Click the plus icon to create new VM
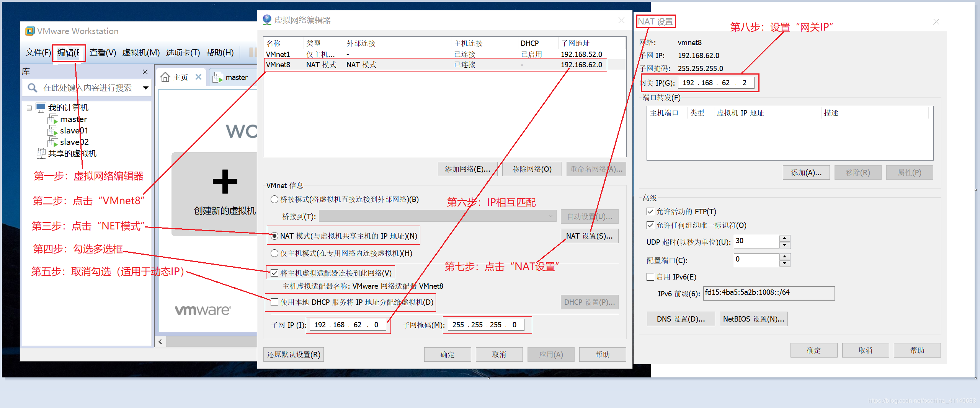 click(x=225, y=182)
